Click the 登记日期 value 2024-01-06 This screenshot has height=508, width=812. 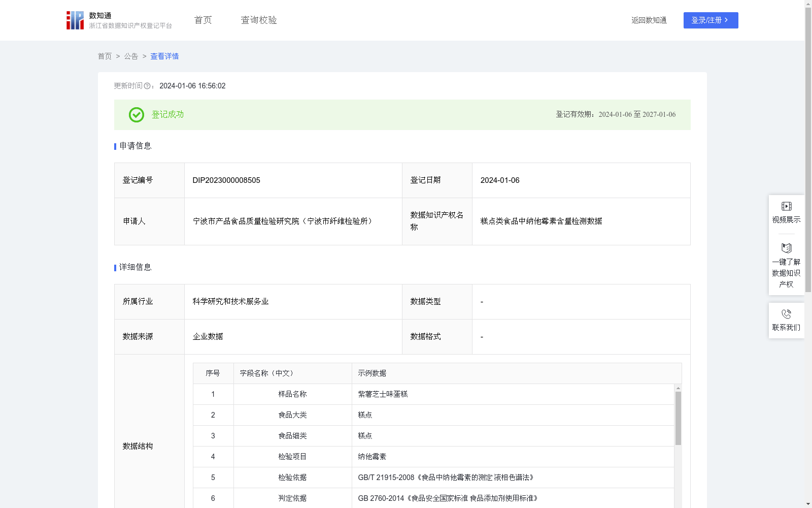coord(500,180)
